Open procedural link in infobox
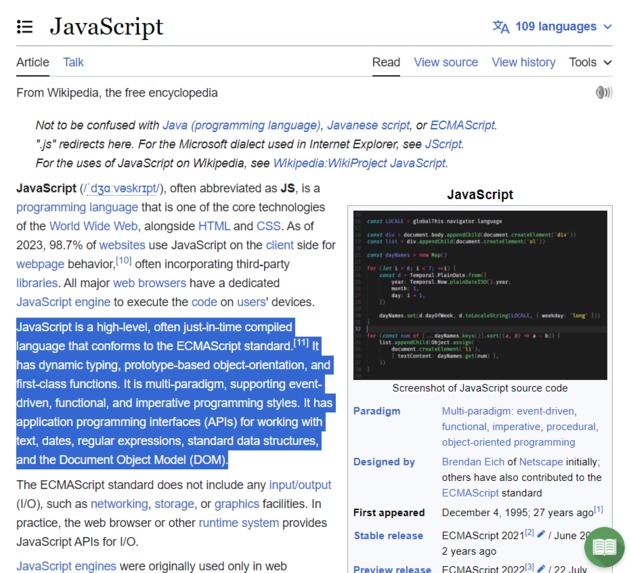Image resolution: width=631 pixels, height=573 pixels. pyautogui.click(x=571, y=427)
